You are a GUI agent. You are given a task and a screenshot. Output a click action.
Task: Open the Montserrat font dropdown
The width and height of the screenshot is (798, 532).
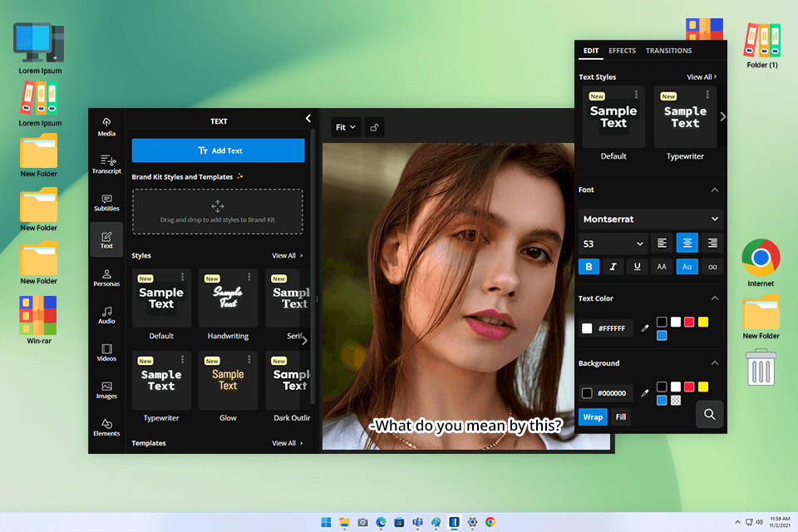650,219
